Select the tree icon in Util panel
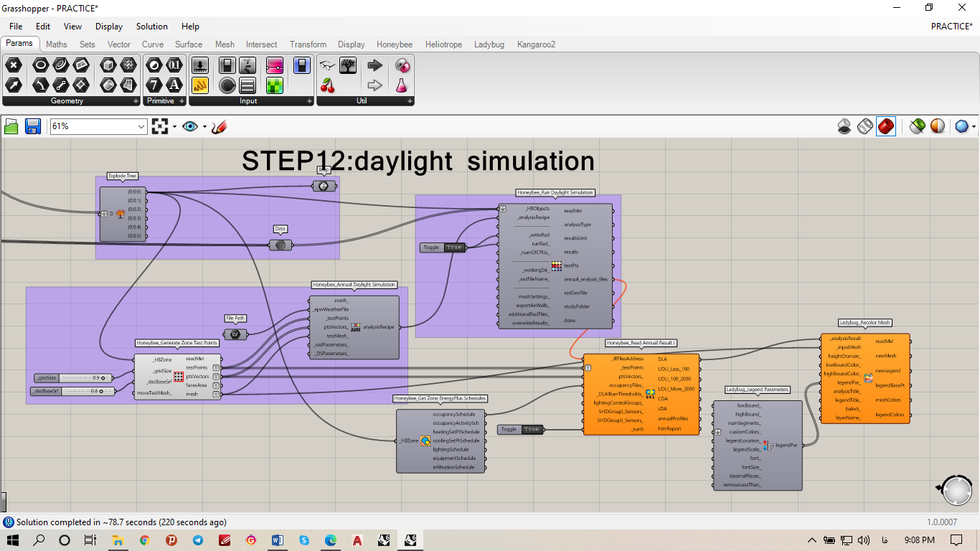The image size is (980, 551). click(348, 65)
